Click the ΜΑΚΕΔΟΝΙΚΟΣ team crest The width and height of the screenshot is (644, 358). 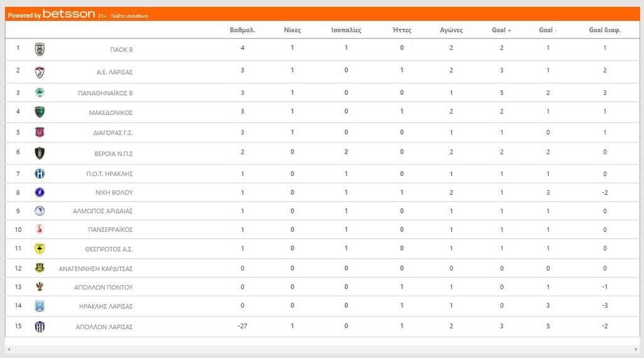[x=40, y=112]
